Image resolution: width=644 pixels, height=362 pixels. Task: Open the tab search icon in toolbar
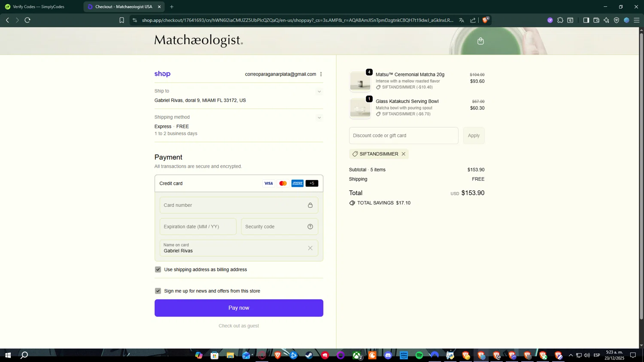point(570,20)
